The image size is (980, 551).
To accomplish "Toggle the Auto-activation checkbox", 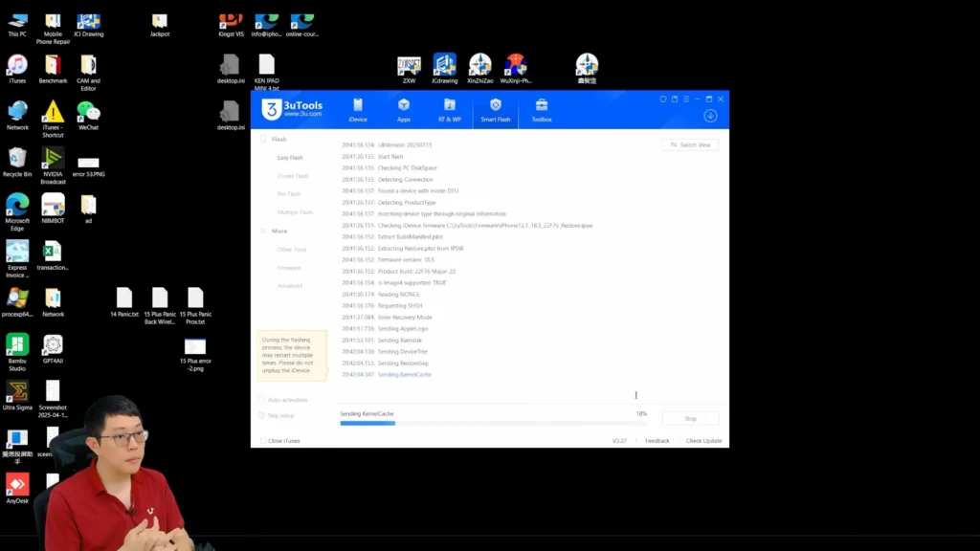I will pos(262,400).
